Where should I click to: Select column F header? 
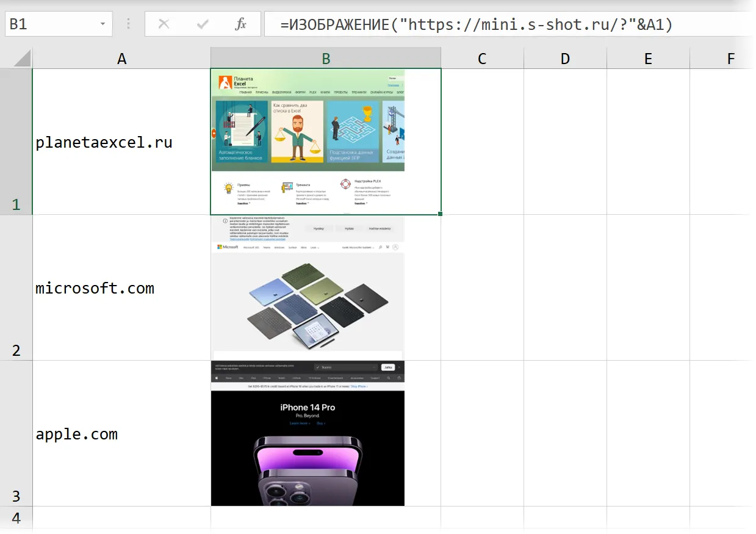[x=731, y=58]
